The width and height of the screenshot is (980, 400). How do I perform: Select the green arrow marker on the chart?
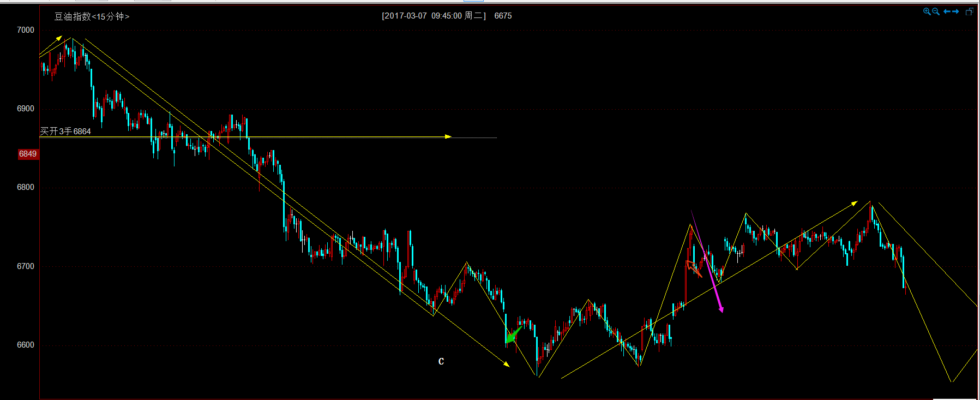[512, 336]
